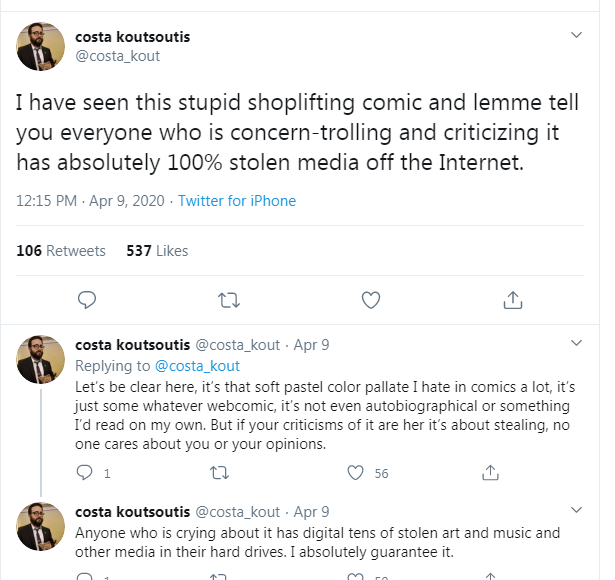This screenshot has height=580, width=615.
Task: Reply to the main shoplifting comic tweet
Action: pyautogui.click(x=87, y=299)
